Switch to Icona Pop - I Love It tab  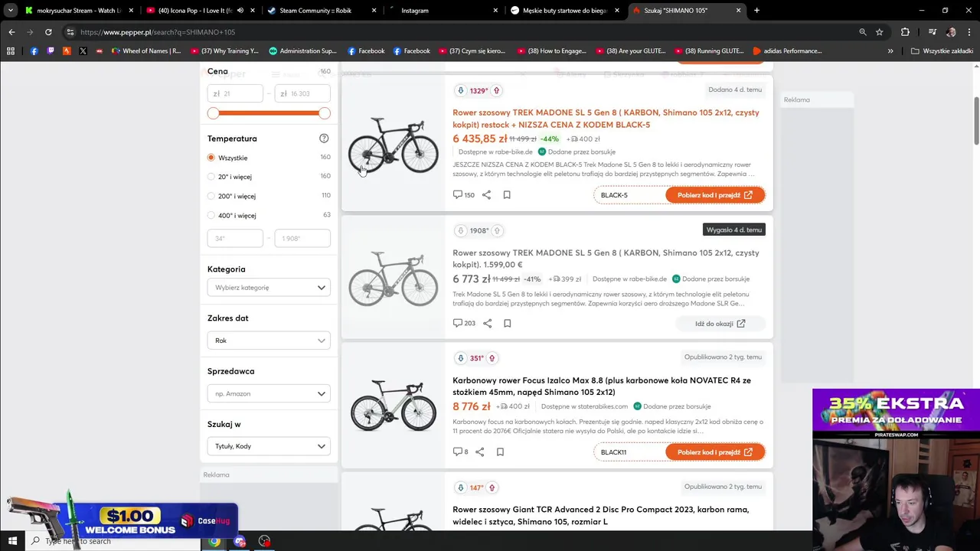201,11
